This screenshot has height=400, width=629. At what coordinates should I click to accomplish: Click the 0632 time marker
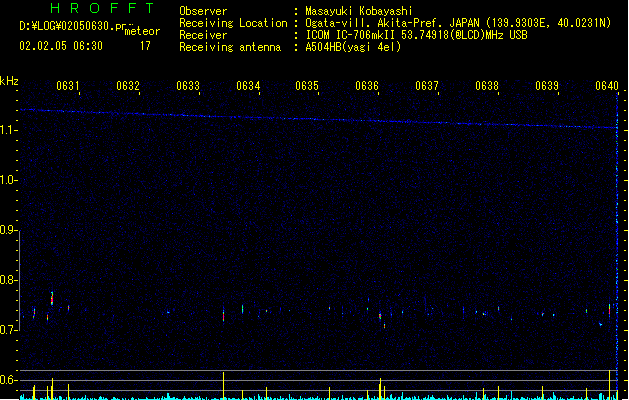[128, 86]
